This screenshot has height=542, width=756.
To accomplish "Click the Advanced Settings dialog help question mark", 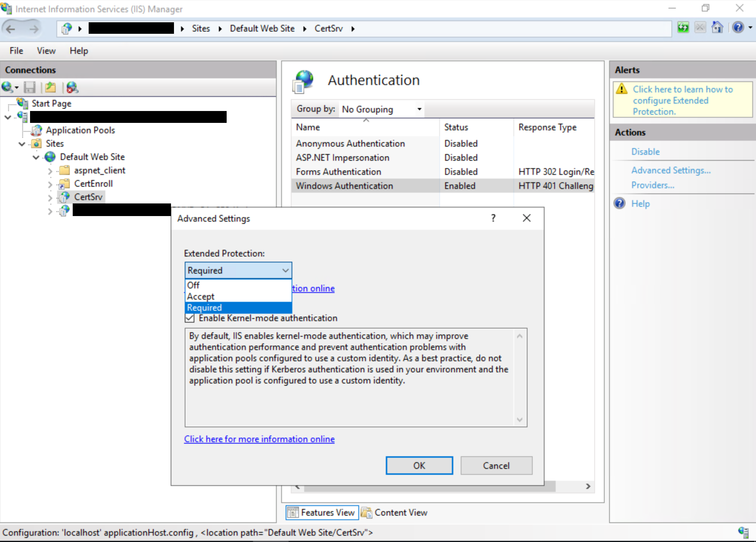I will (493, 218).
